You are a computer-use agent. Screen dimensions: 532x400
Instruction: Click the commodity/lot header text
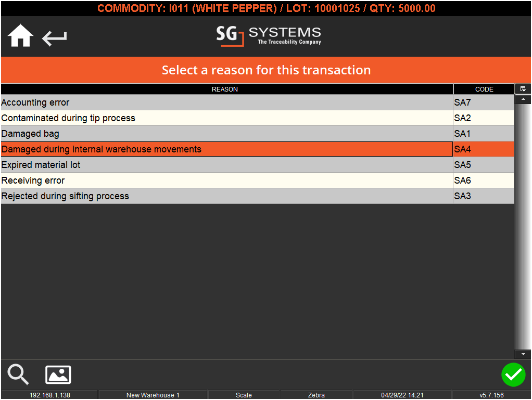[267, 8]
